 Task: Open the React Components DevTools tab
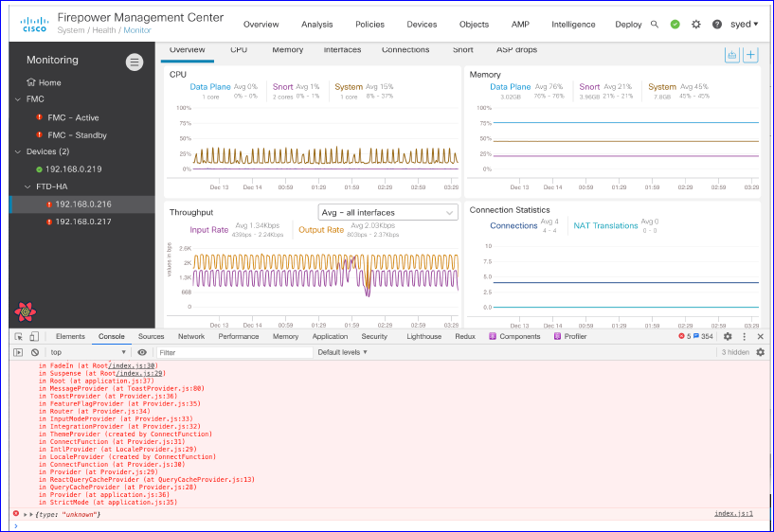tap(514, 336)
